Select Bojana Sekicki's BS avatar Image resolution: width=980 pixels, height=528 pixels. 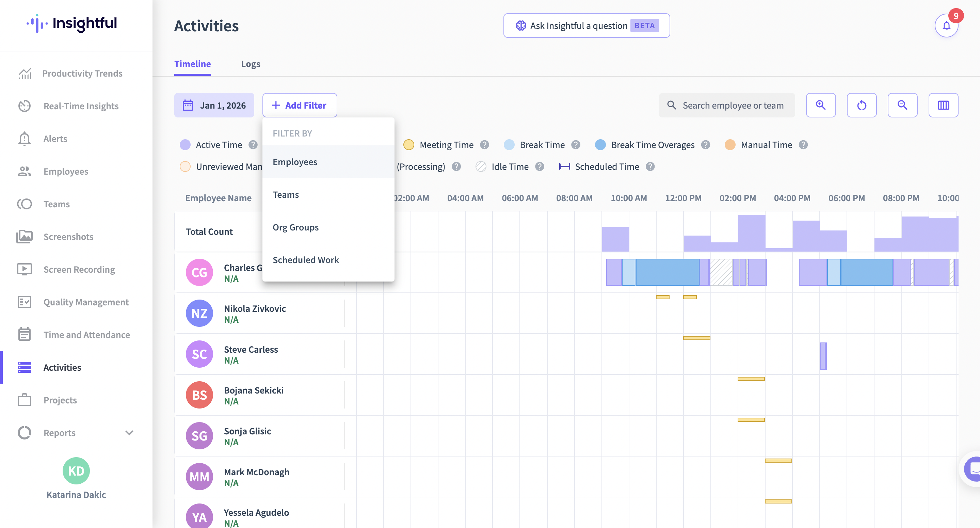click(x=199, y=395)
